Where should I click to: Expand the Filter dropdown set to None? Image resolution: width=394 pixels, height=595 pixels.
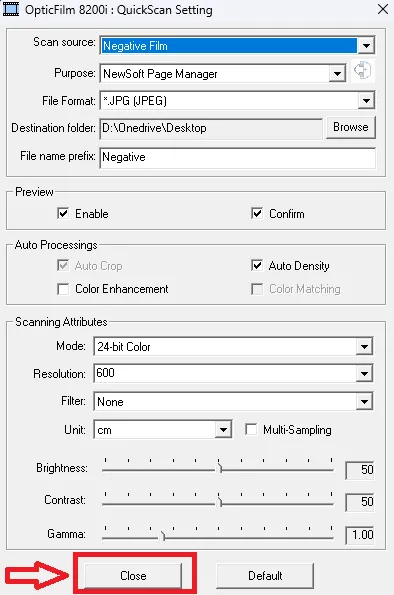pos(364,401)
